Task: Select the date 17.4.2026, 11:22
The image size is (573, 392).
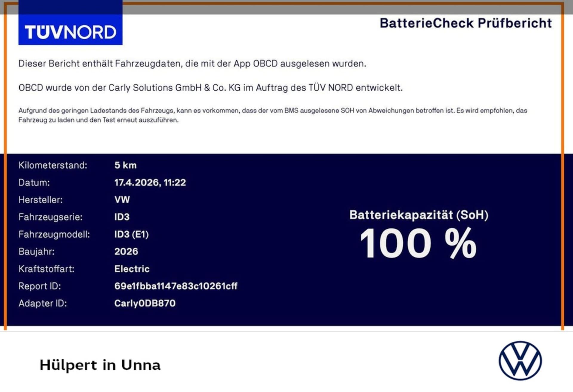Action: click(150, 182)
